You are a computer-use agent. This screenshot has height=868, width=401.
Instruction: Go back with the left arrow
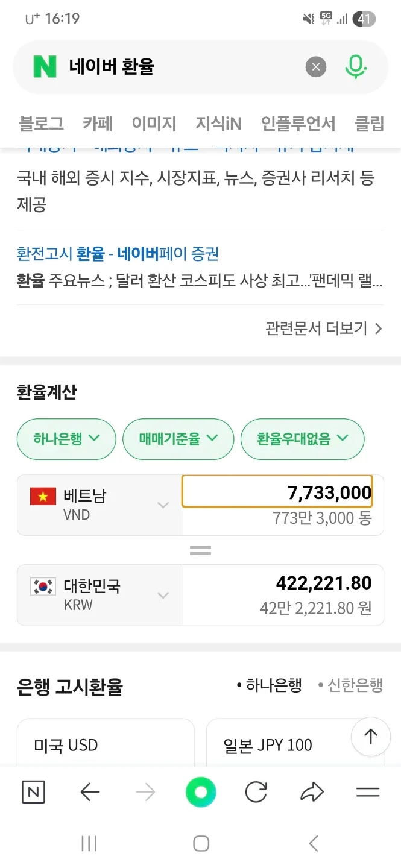point(90,792)
